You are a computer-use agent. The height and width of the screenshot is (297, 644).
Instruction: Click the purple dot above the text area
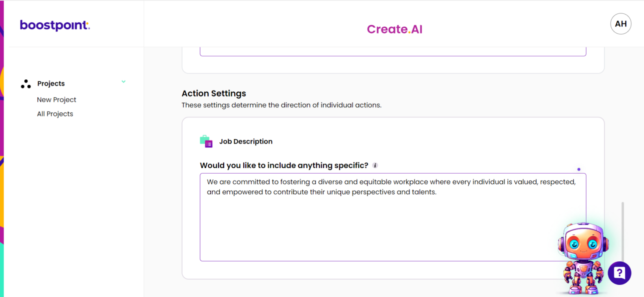(579, 169)
